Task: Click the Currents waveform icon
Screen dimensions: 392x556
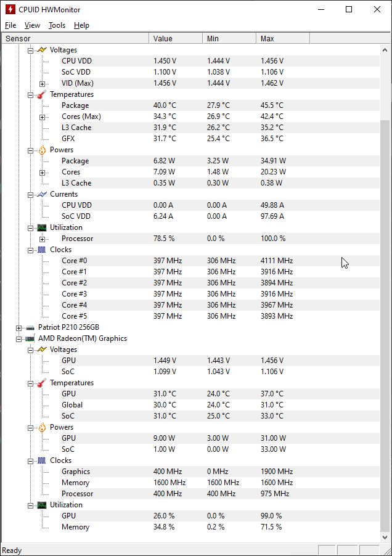Action: [x=41, y=194]
